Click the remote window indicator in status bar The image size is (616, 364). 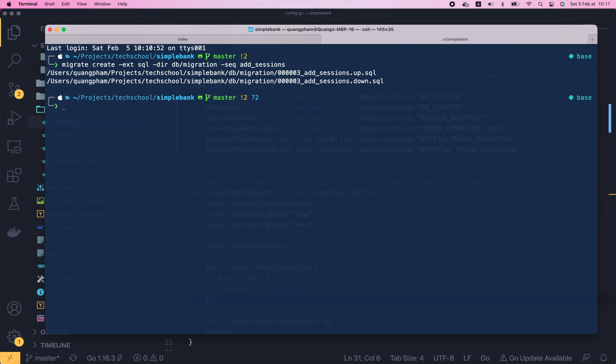(10, 358)
